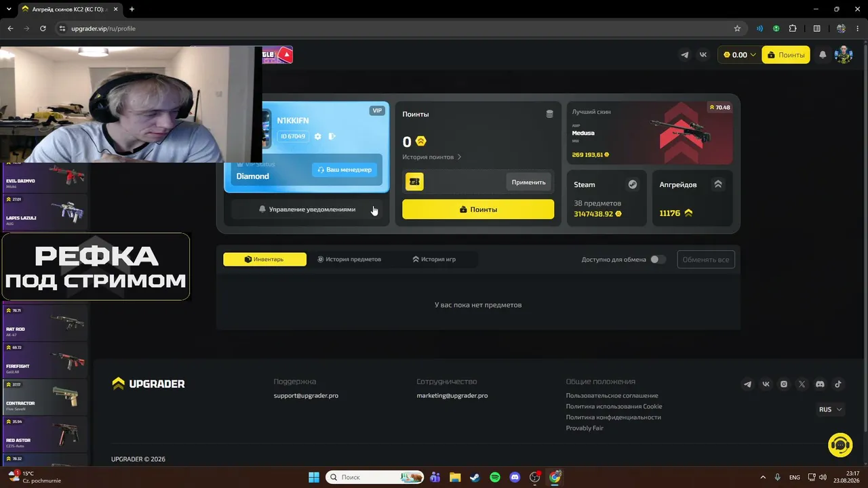Open the profile avatar in the site header
The height and width of the screenshot is (488, 868).
click(843, 55)
